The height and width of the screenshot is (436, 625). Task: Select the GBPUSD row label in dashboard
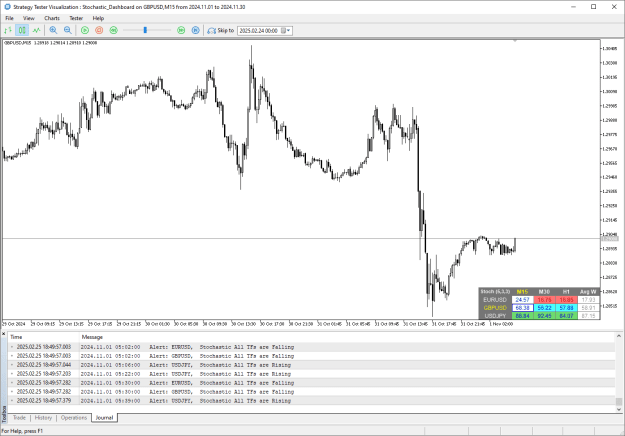tap(495, 308)
